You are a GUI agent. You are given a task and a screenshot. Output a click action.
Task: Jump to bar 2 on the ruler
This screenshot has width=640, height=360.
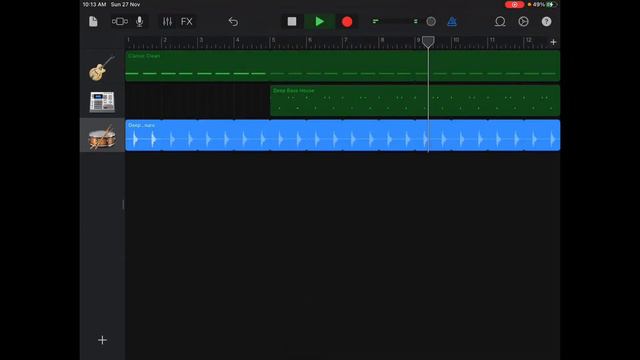coord(165,40)
